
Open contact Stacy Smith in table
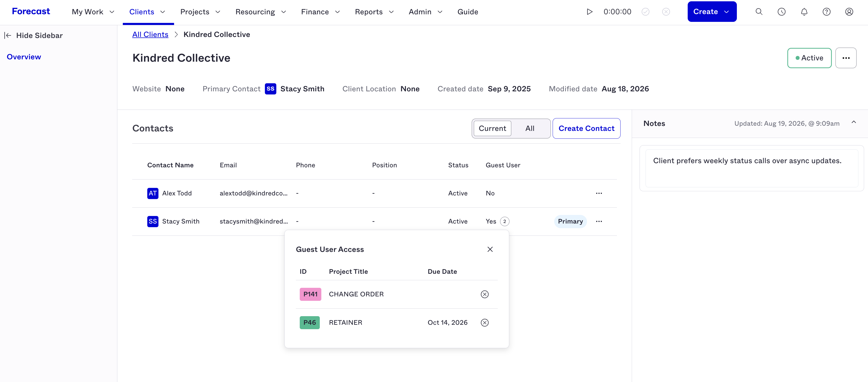coord(181,221)
